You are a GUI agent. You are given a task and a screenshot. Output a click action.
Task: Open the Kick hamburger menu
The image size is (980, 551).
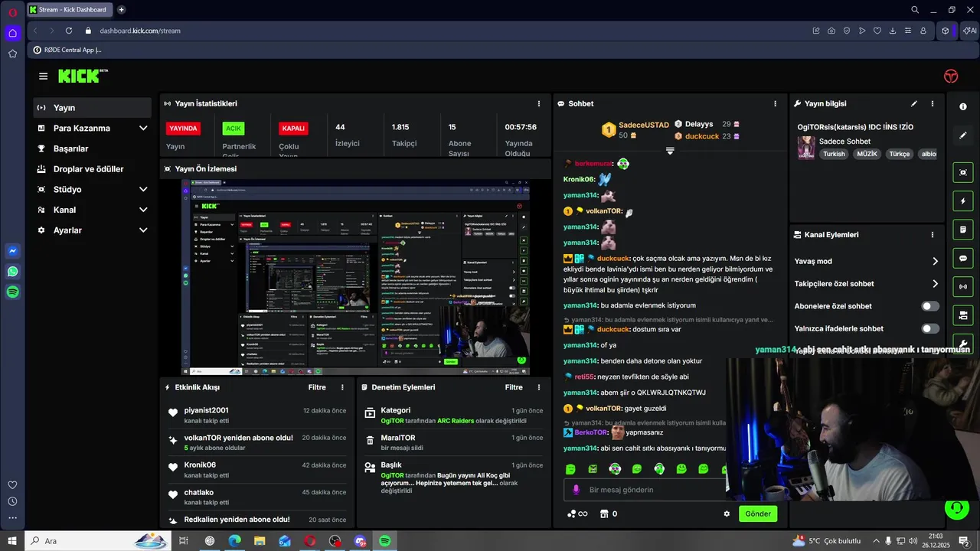click(x=43, y=76)
